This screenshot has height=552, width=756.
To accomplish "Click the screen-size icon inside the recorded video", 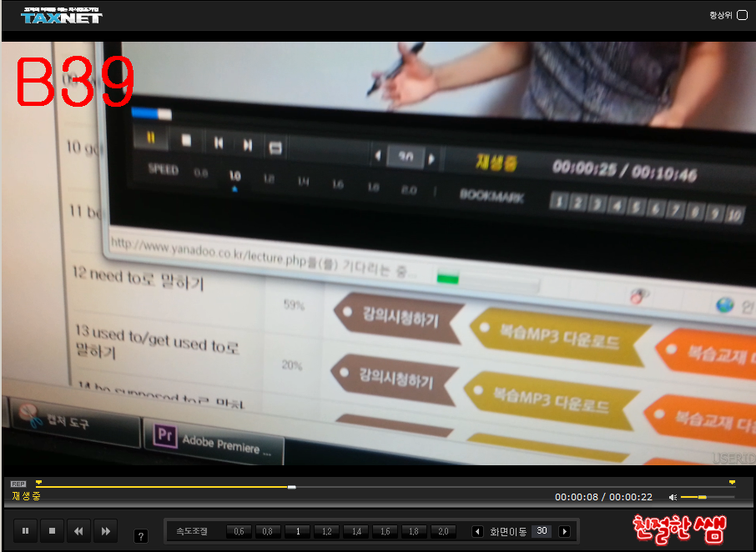I will point(275,148).
